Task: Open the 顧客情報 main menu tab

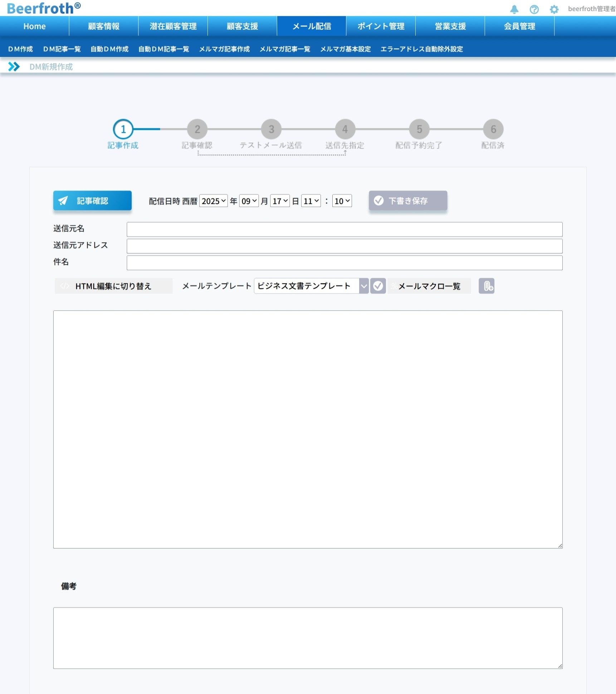Action: coord(104,26)
